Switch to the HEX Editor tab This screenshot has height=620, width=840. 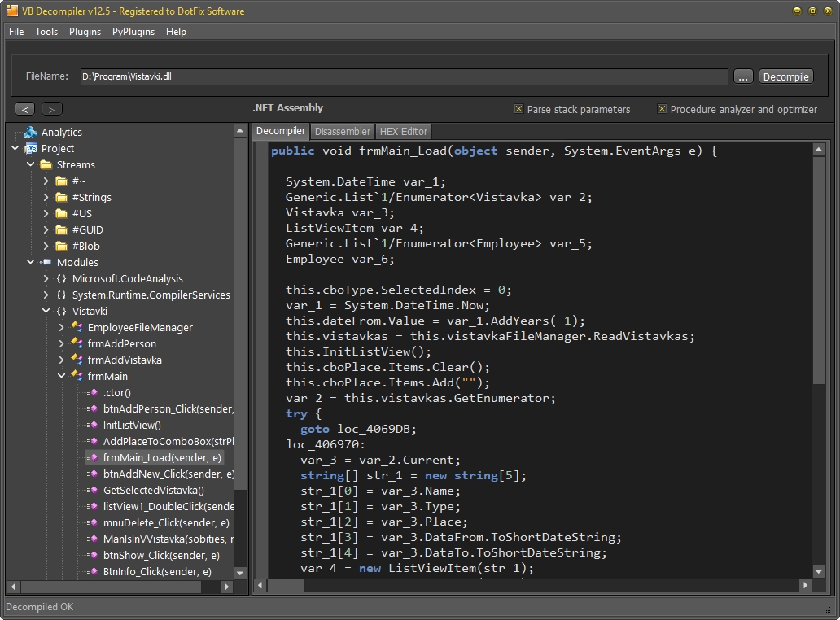pos(404,131)
